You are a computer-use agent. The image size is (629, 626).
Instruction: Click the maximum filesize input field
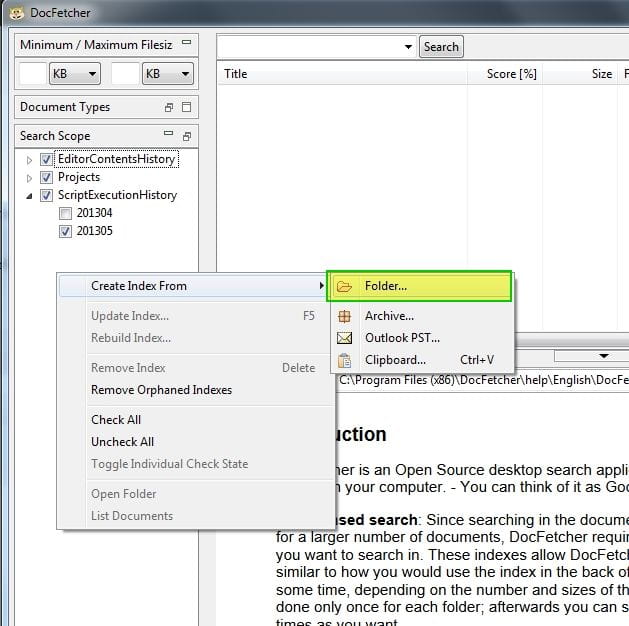(x=125, y=74)
